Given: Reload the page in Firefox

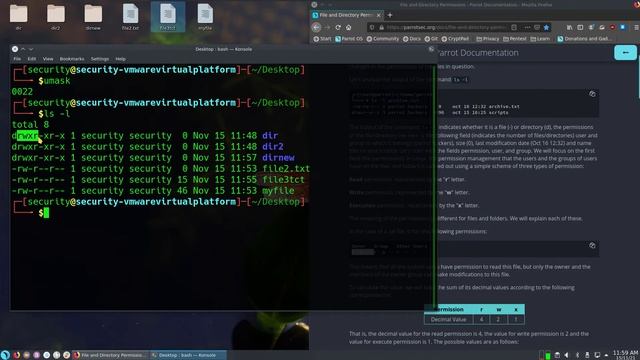Looking at the screenshot, I should point(338,27).
